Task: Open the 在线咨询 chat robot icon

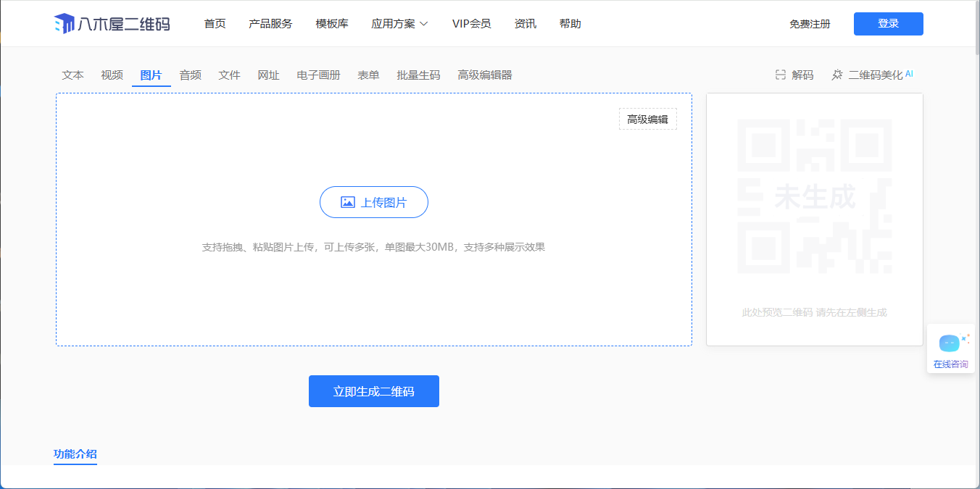Action: [x=950, y=343]
